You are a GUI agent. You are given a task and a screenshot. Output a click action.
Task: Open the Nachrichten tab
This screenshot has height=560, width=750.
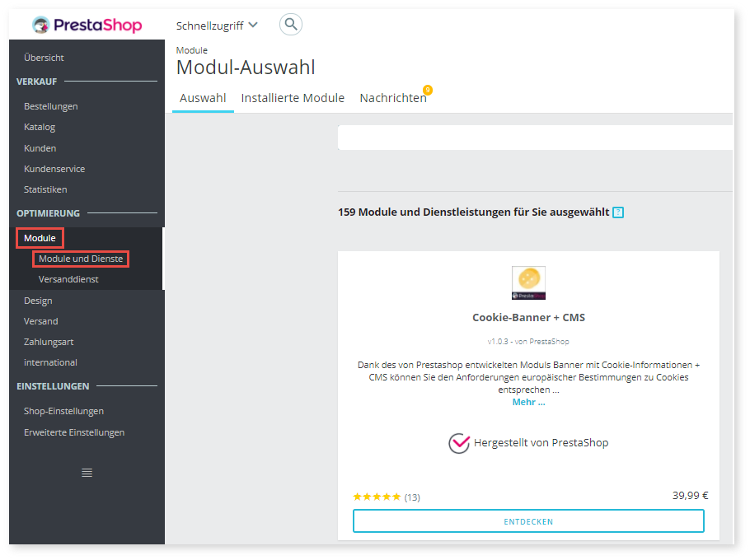click(x=391, y=97)
